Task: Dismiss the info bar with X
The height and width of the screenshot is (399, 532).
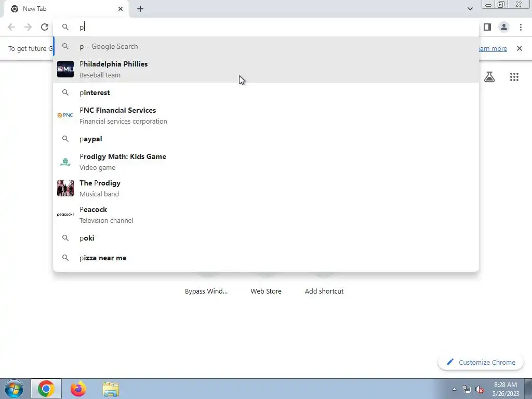Action: coord(520,48)
